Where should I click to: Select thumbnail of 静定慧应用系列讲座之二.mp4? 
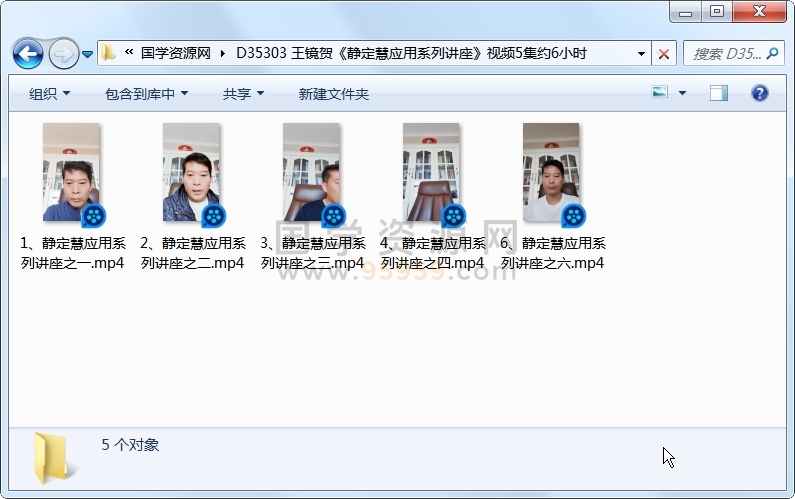(x=191, y=172)
